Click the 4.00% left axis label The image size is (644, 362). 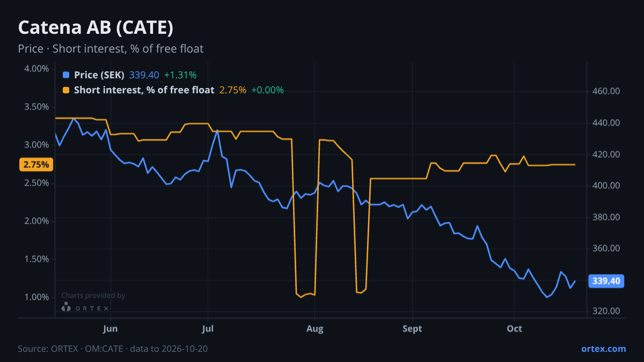tap(36, 69)
